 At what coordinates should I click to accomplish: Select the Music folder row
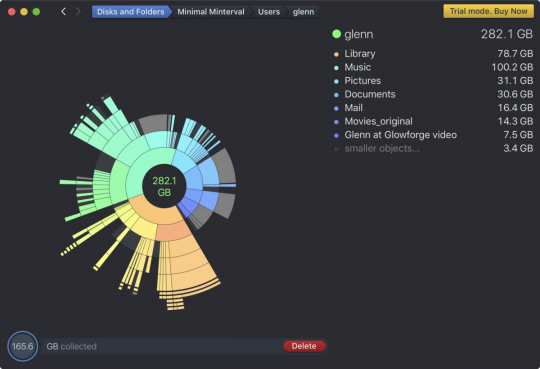433,67
